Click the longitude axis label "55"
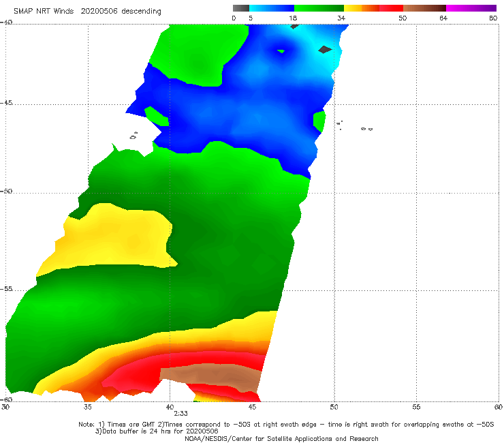The height and width of the screenshot is (443, 504). pos(416,407)
